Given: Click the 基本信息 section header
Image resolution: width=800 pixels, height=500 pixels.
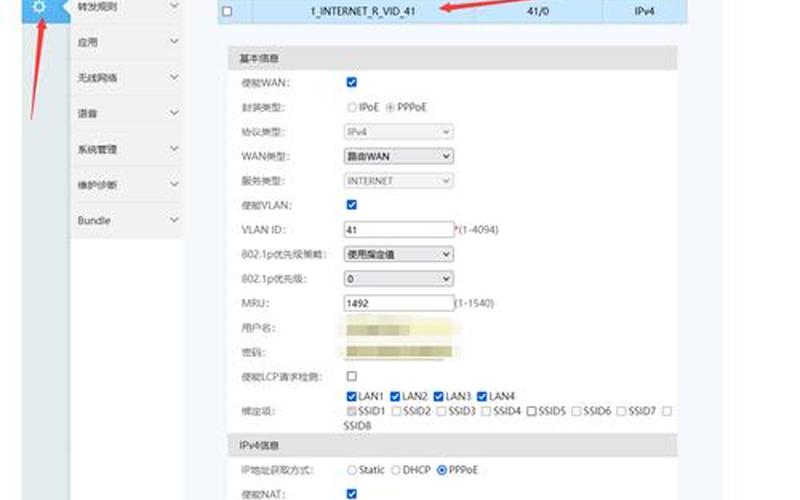Looking at the screenshot, I should pyautogui.click(x=452, y=58).
